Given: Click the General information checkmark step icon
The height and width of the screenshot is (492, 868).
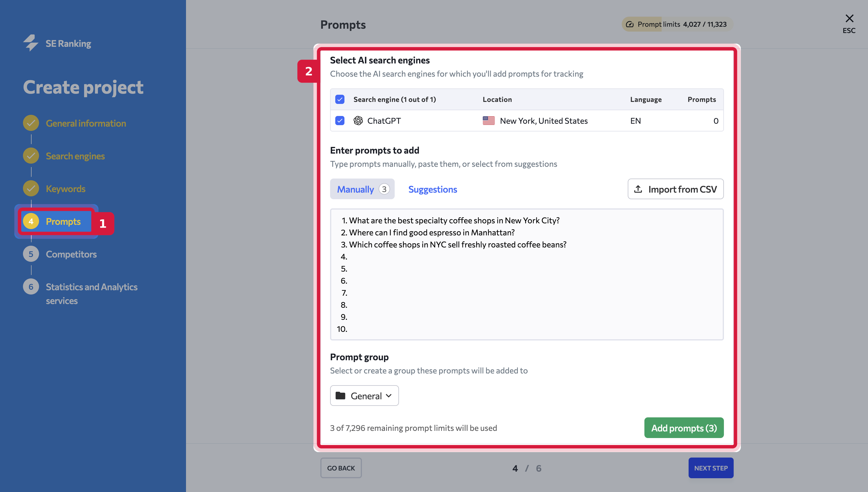Looking at the screenshot, I should [31, 123].
